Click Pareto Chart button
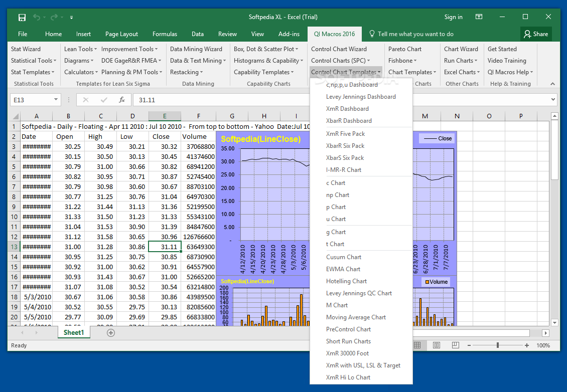This screenshot has height=392, width=567. tap(405, 49)
